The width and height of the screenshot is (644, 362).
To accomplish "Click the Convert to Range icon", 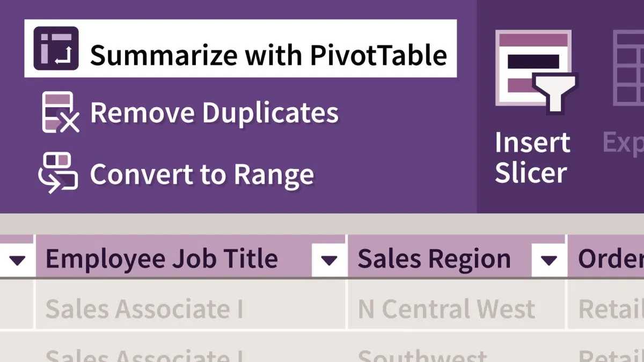I will (x=58, y=173).
